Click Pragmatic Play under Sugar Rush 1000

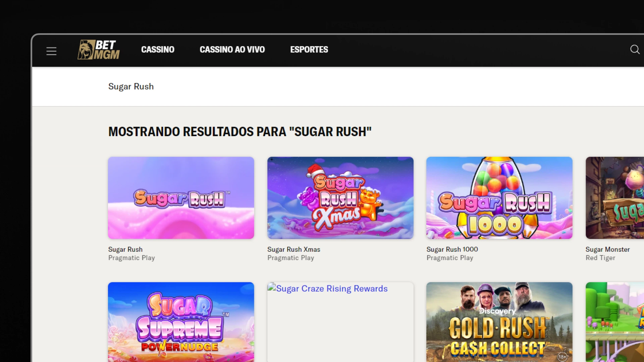(450, 258)
